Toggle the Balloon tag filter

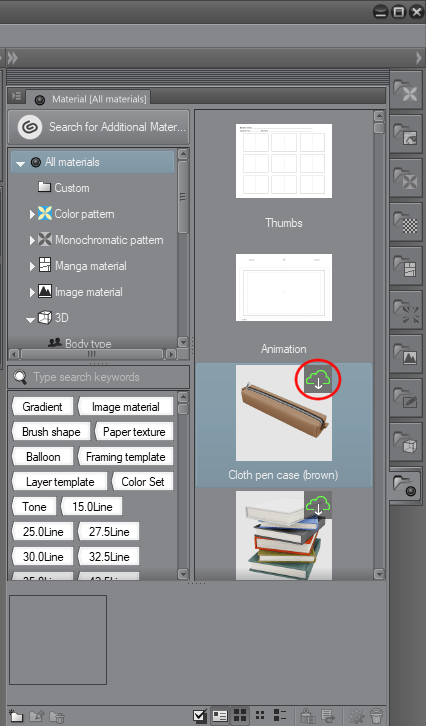[x=43, y=457]
